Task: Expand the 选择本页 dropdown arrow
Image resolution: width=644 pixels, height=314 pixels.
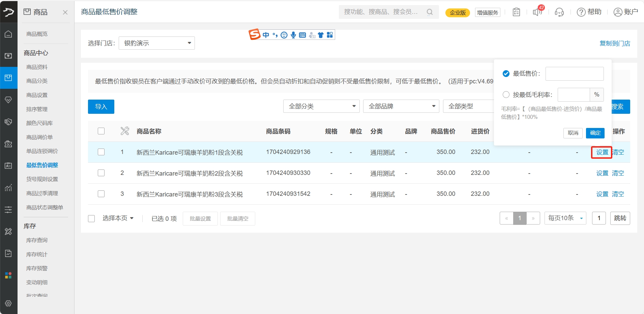Action: coord(132,218)
